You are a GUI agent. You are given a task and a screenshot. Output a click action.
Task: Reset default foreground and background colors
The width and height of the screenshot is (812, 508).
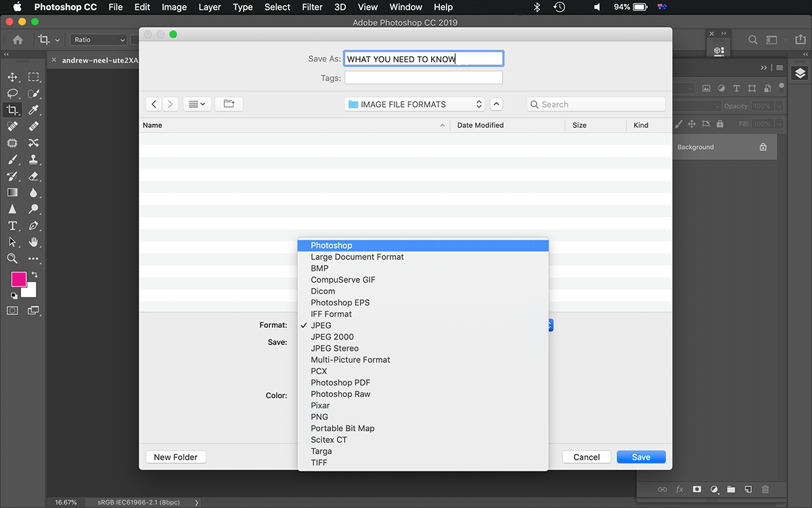tap(14, 296)
